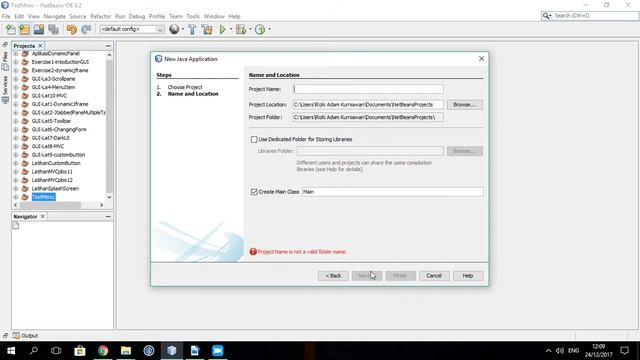Expand the GUI-Lat5-Toolbar project node
The width and height of the screenshot is (640, 360).
click(16, 121)
